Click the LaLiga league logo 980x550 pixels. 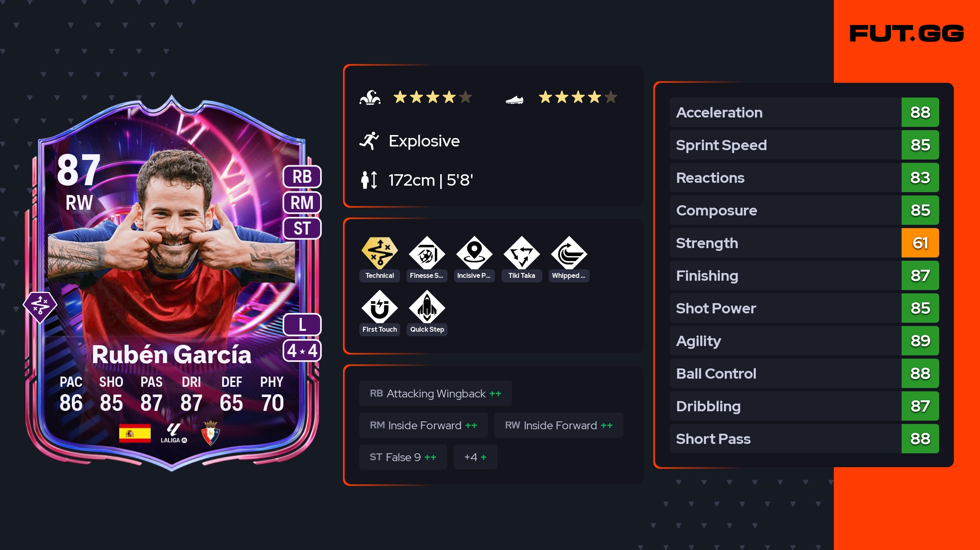pos(174,433)
